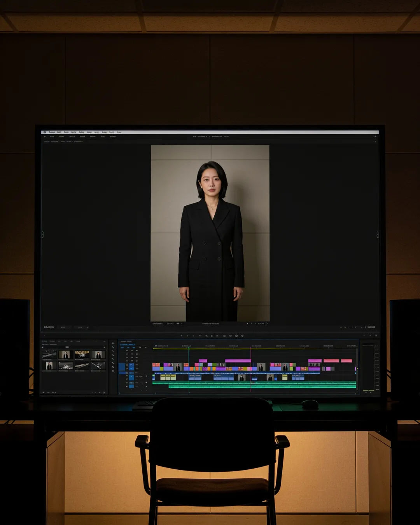Click the icon at the workspace bar's far right
Screen dimensions: 420x525
pos(375,136)
